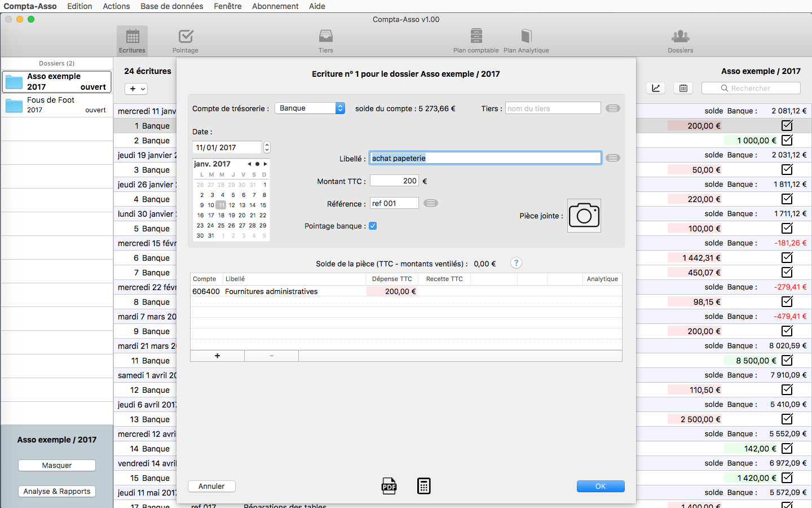Open the Abonnement menu
Viewport: 812px width, 508px height.
(x=275, y=6)
